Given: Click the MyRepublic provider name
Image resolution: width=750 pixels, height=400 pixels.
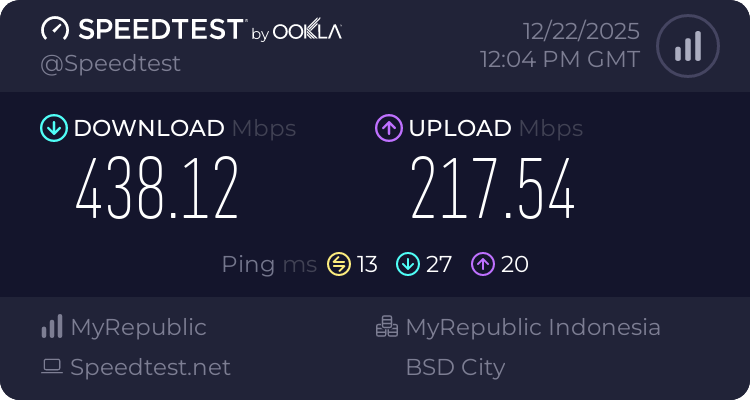Looking at the screenshot, I should (138, 327).
